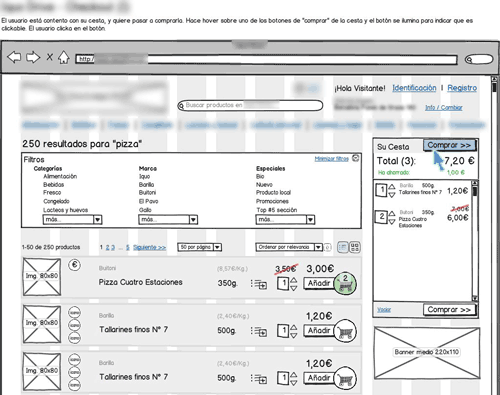Select the Nuevo special filter
The image size is (500, 395).
pos(264,185)
